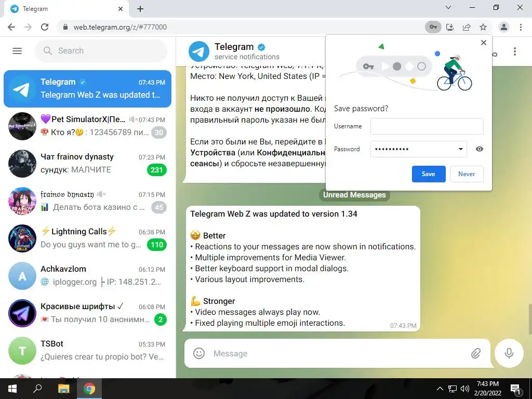Image resolution: width=532 pixels, height=399 pixels.
Task: Click the 110 unread badge
Action: pyautogui.click(x=157, y=245)
